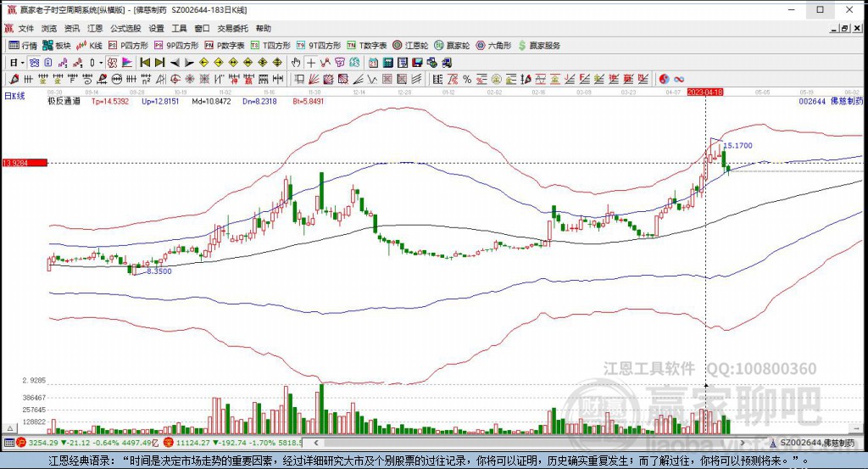The width and height of the screenshot is (868, 469).
Task: Click the red-blue yin-yang icon
Action: (x=664, y=79)
